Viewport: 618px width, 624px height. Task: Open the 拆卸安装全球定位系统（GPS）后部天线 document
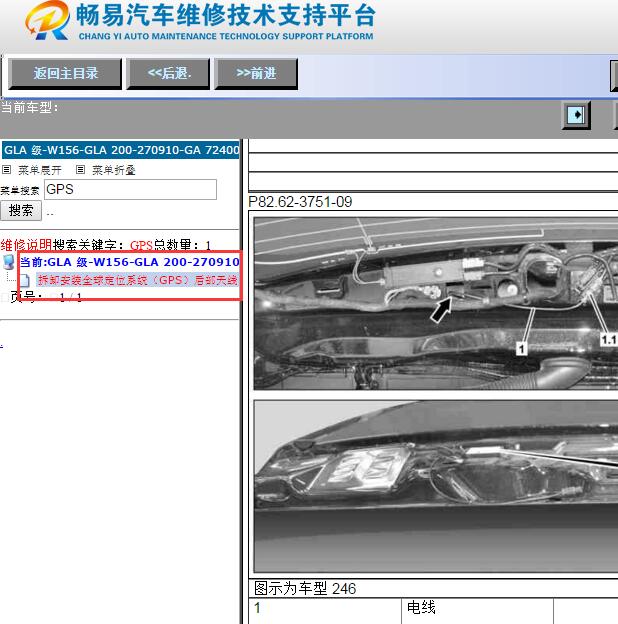point(138,280)
